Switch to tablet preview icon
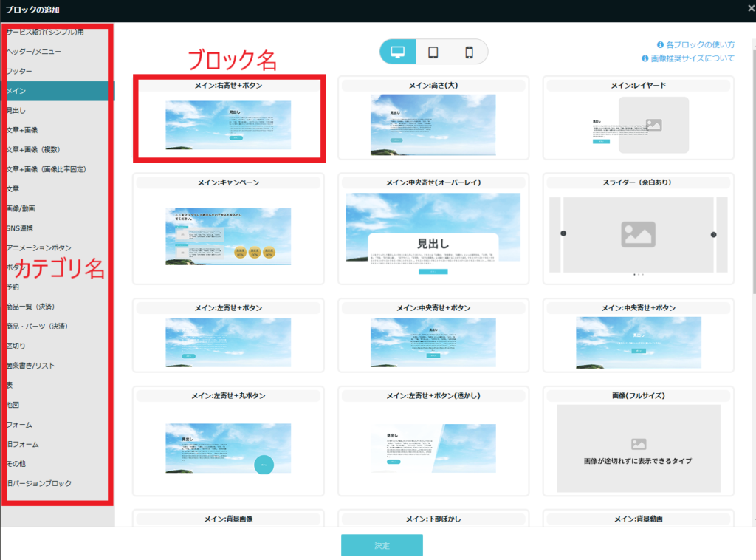The height and width of the screenshot is (560, 756). click(433, 52)
